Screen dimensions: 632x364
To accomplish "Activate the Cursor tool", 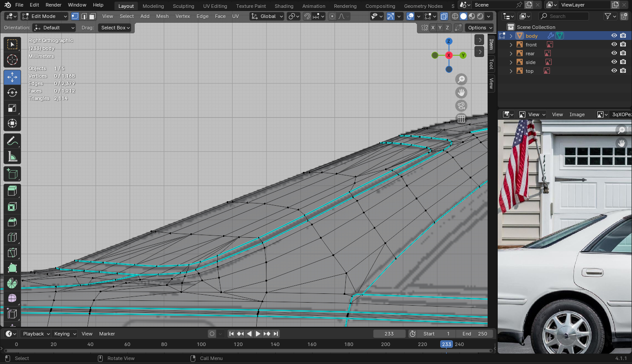I will [x=12, y=60].
